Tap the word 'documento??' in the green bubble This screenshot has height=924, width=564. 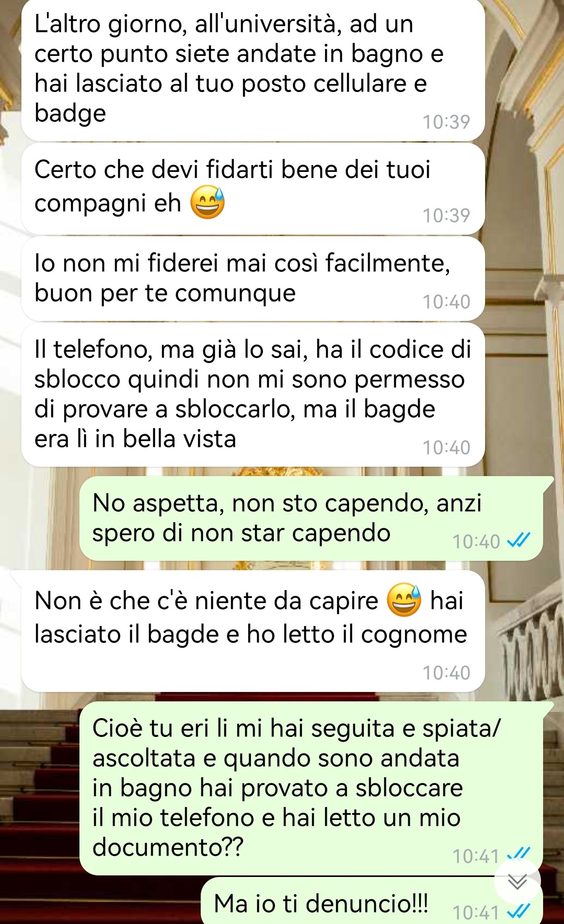[x=168, y=847]
